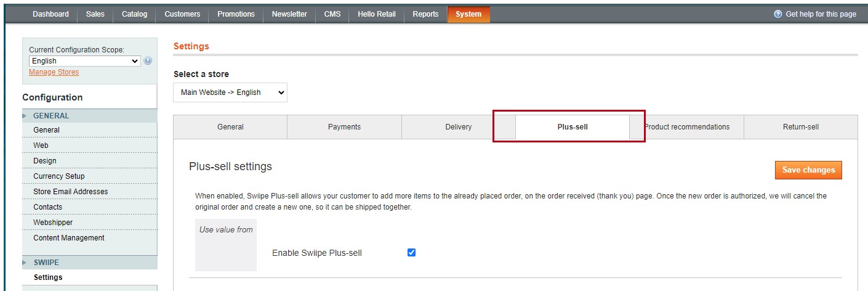Open the Catalog menu
Image resolution: width=868 pixels, height=291 pixels.
[134, 14]
